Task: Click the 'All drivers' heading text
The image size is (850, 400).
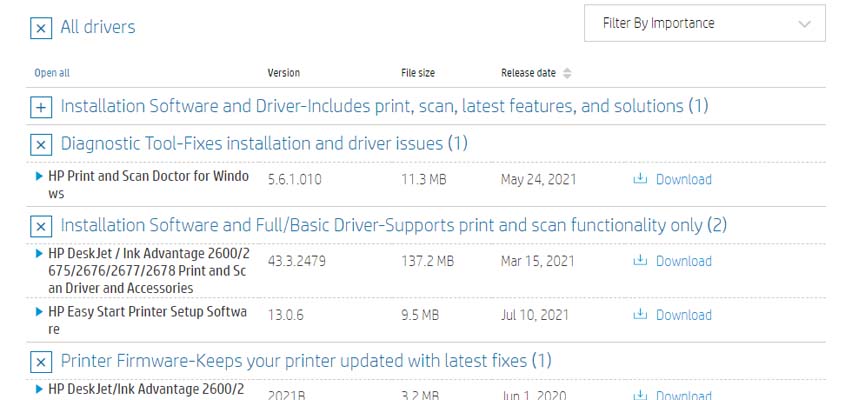Action: pyautogui.click(x=98, y=27)
